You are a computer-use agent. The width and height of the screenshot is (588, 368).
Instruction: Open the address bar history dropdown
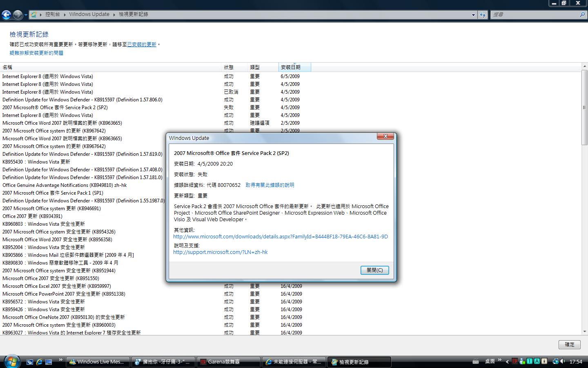coord(473,15)
